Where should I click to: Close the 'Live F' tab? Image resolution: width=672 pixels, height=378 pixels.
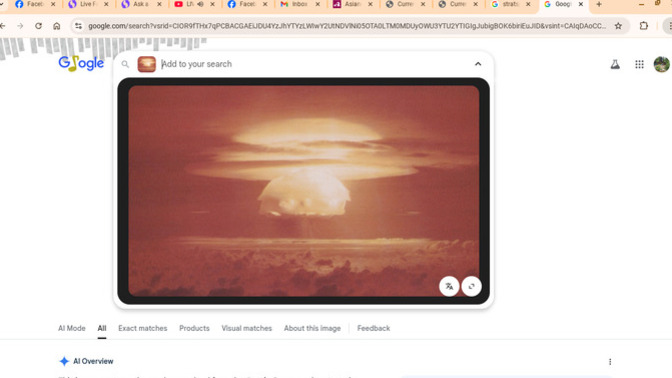(106, 4)
